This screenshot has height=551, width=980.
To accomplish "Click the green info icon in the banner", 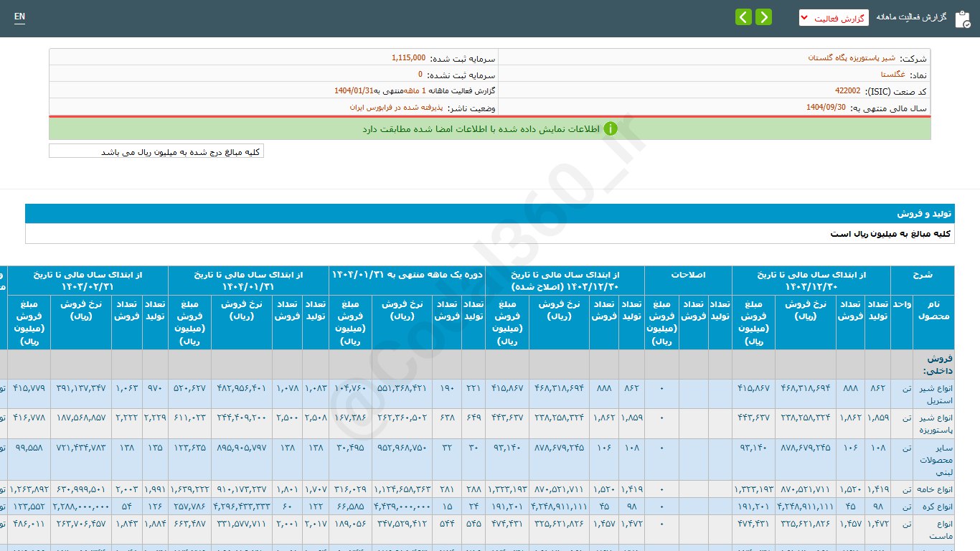I will (610, 129).
